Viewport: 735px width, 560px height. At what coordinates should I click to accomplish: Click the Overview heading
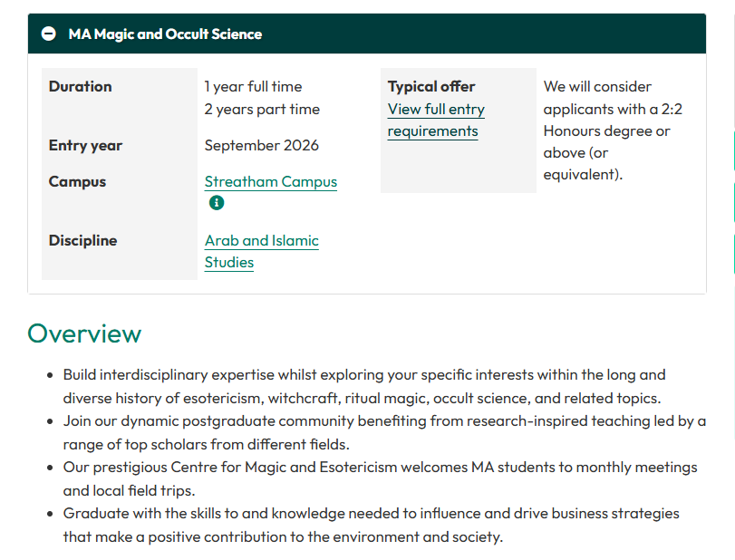tap(84, 333)
